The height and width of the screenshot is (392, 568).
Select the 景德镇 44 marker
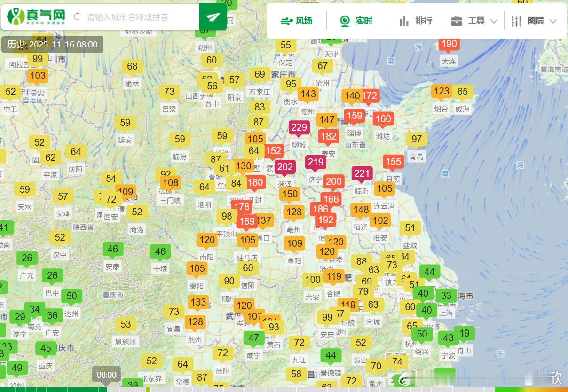point(331,356)
